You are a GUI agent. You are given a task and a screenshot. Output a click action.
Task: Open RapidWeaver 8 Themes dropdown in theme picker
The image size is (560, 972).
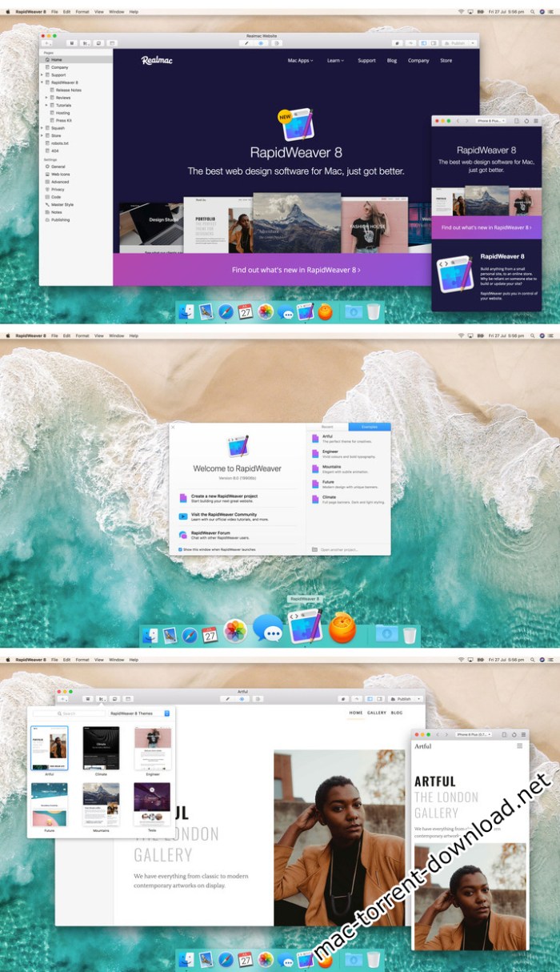click(x=139, y=713)
